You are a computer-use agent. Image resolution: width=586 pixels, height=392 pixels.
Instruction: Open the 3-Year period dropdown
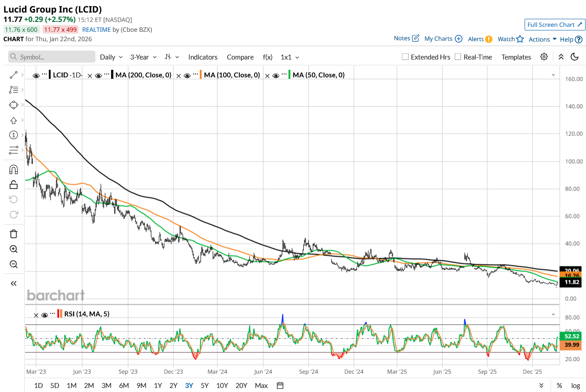tap(143, 57)
